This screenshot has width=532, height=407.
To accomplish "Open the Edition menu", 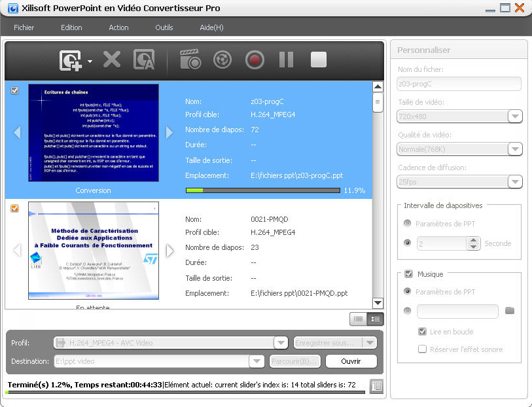I will [71, 27].
